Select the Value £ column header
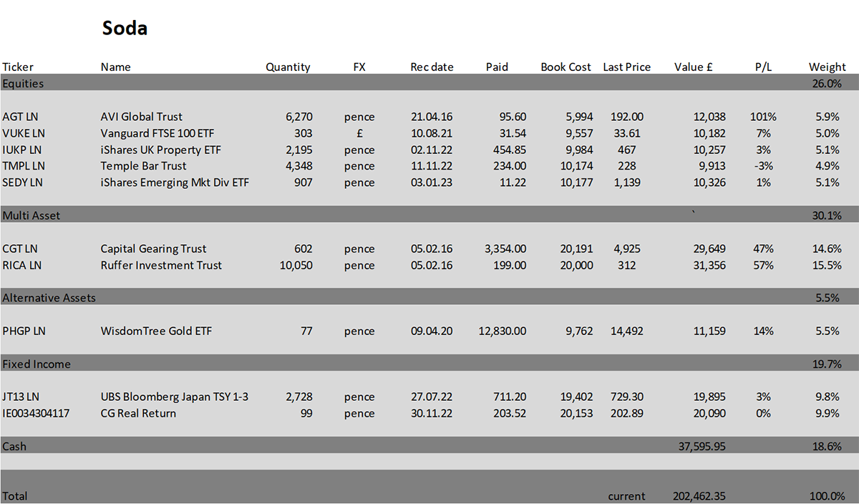 (693, 67)
